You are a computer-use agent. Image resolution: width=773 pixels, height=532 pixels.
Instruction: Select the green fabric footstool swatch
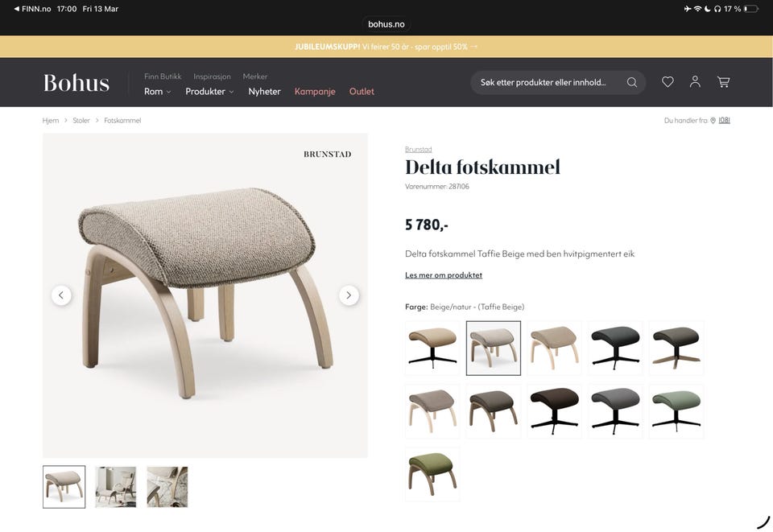(432, 474)
